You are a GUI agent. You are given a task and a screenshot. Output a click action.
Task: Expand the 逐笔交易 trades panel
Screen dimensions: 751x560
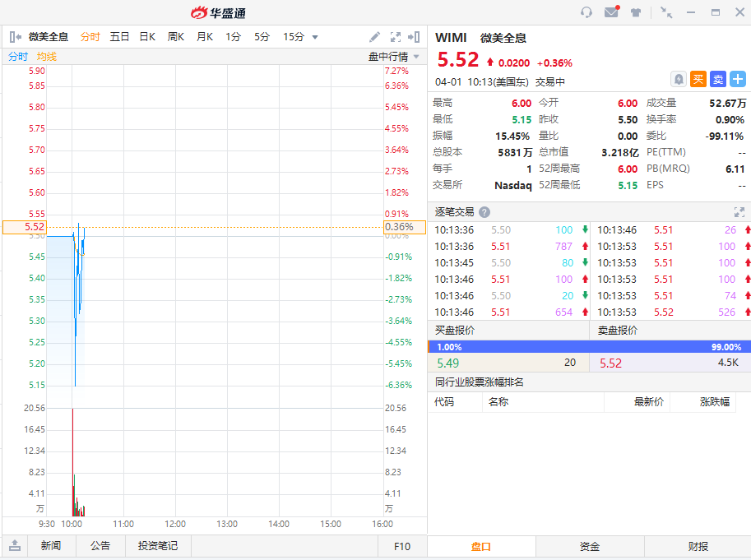pos(739,212)
